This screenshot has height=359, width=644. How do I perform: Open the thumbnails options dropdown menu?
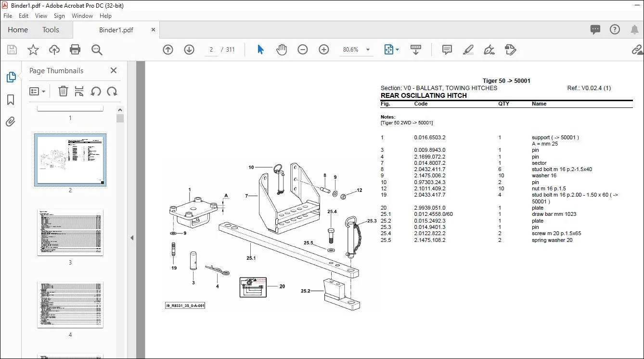click(37, 91)
